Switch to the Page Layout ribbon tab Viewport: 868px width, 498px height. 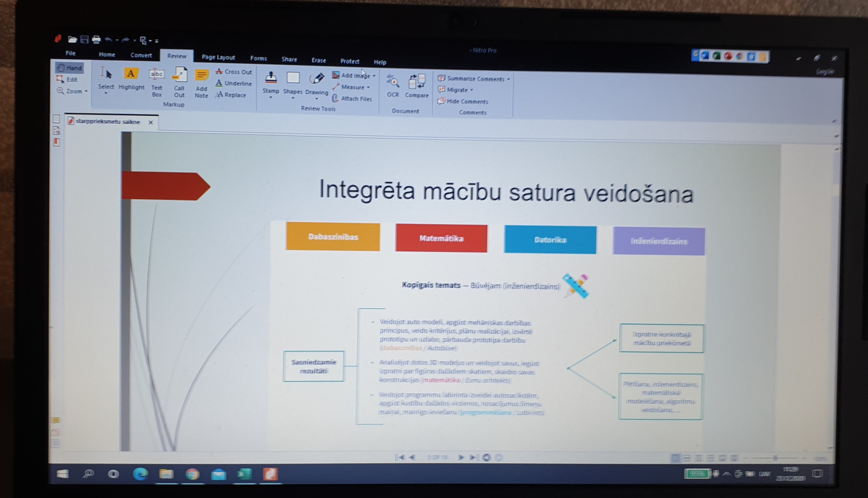click(x=218, y=57)
